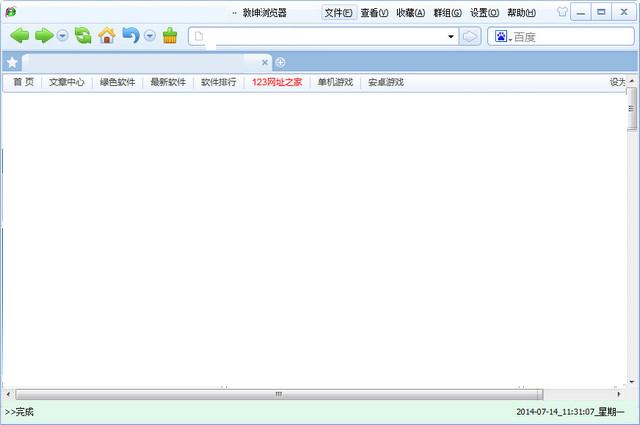Expand the undo closed tabs dropdown
The height and width of the screenshot is (425, 640).
point(149,36)
